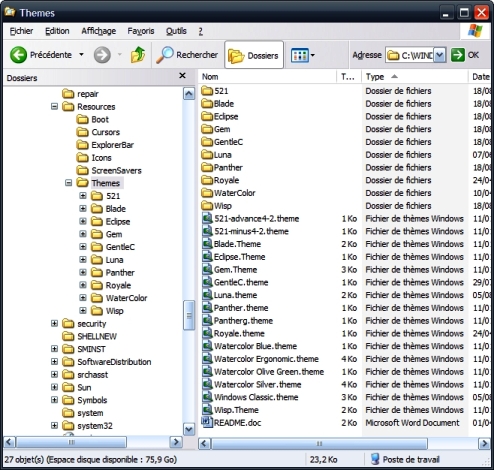Expand the Luna folder in tree
Screen dimensions: 494x470
[x=83, y=260]
